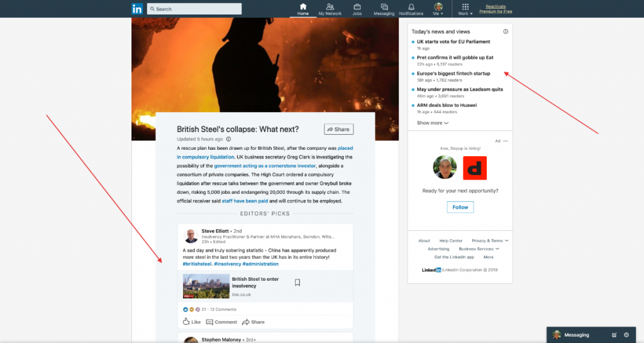Share Steve Elliott's post
644x343 pixels.
point(253,322)
